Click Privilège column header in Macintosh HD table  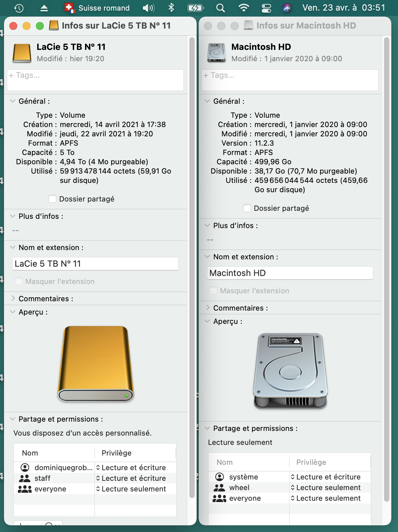tap(330, 462)
